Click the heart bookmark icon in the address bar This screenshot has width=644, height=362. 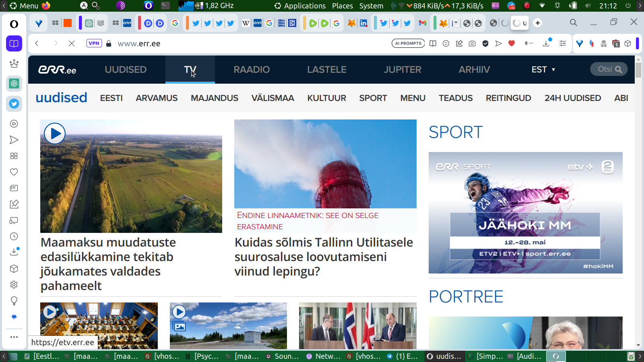(512, 43)
